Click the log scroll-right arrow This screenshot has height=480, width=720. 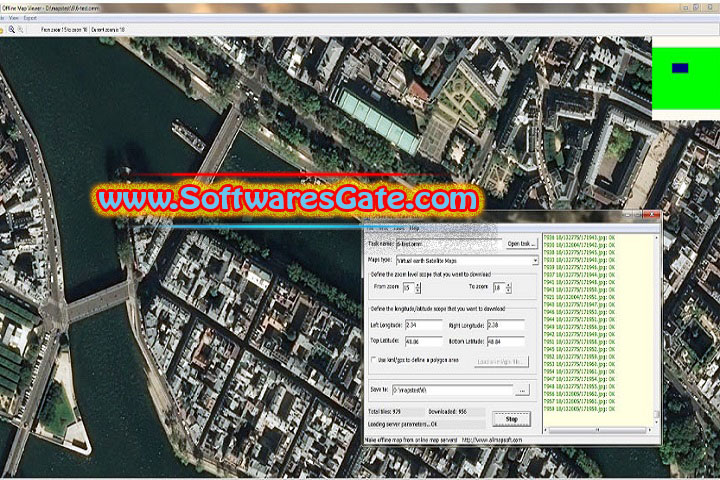(x=649, y=430)
